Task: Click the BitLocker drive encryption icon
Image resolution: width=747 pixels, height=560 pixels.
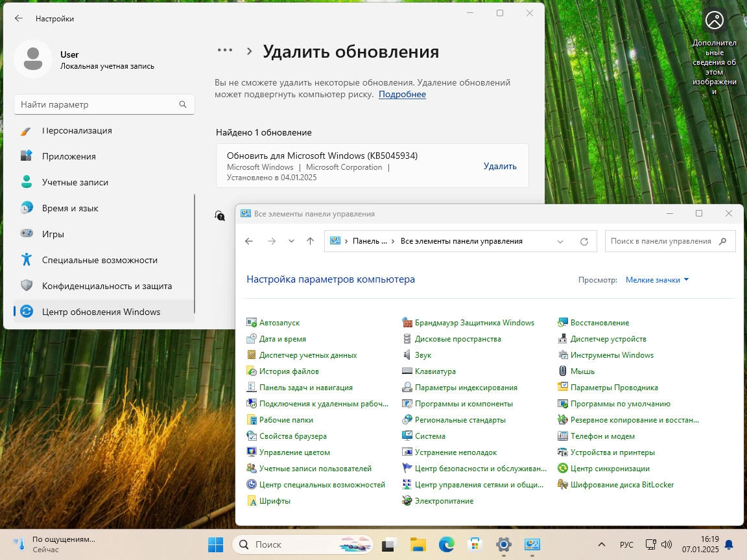Action: [563, 485]
